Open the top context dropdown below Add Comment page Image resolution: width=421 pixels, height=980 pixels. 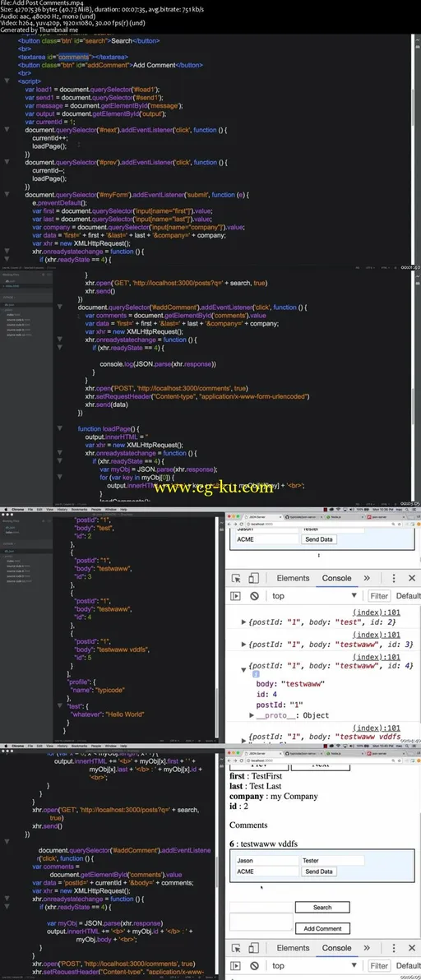pos(314,966)
